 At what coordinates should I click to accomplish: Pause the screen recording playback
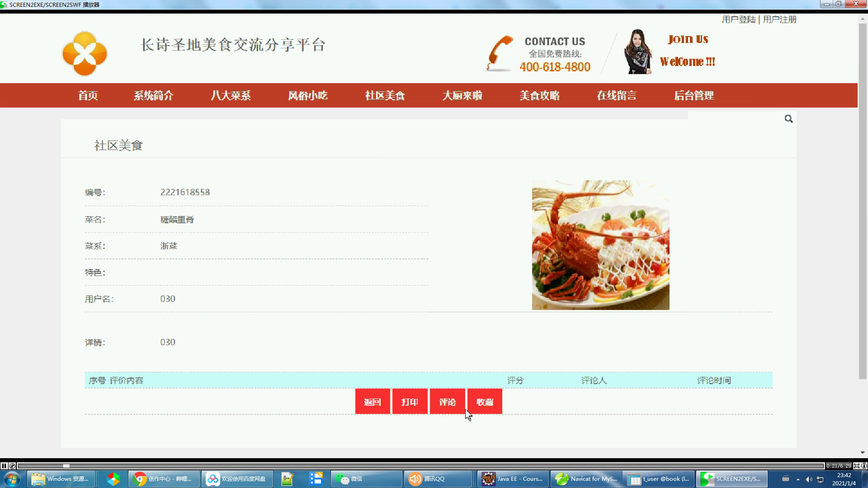[4, 465]
